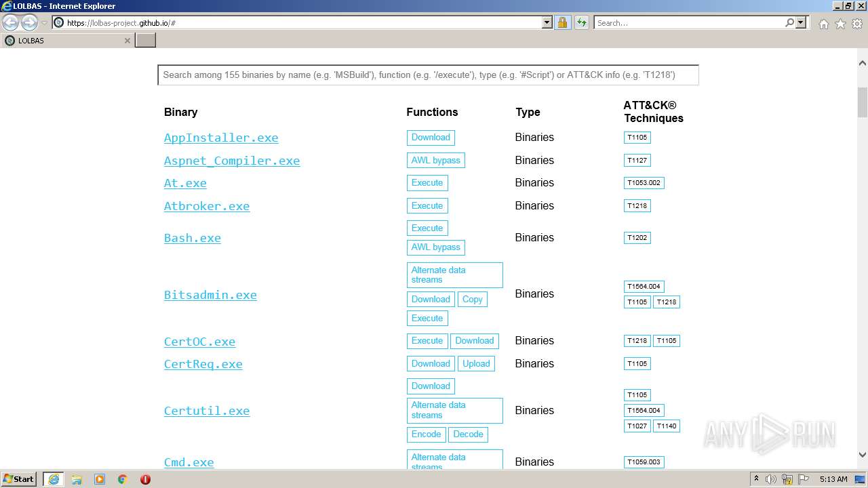Viewport: 868px width, 488px height.
Task: Switch to Internet Explorer taskbar button
Action: point(54,479)
